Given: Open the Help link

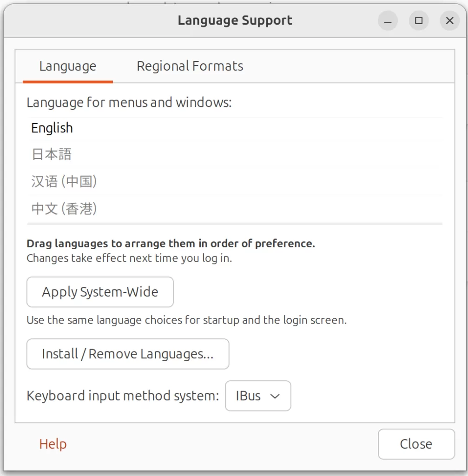Looking at the screenshot, I should pos(53,444).
